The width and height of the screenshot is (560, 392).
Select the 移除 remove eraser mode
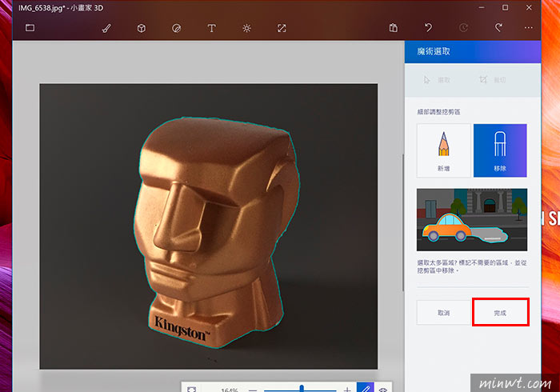click(500, 150)
